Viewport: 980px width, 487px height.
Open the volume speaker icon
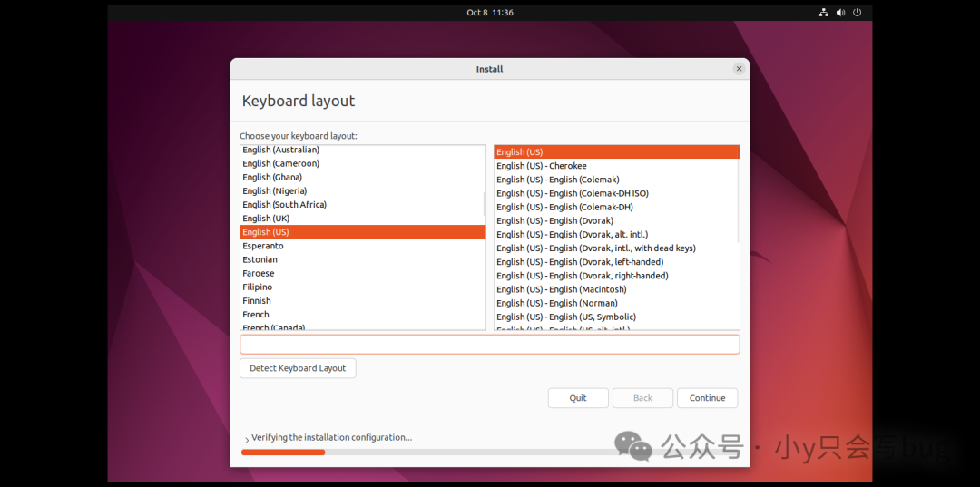point(840,13)
